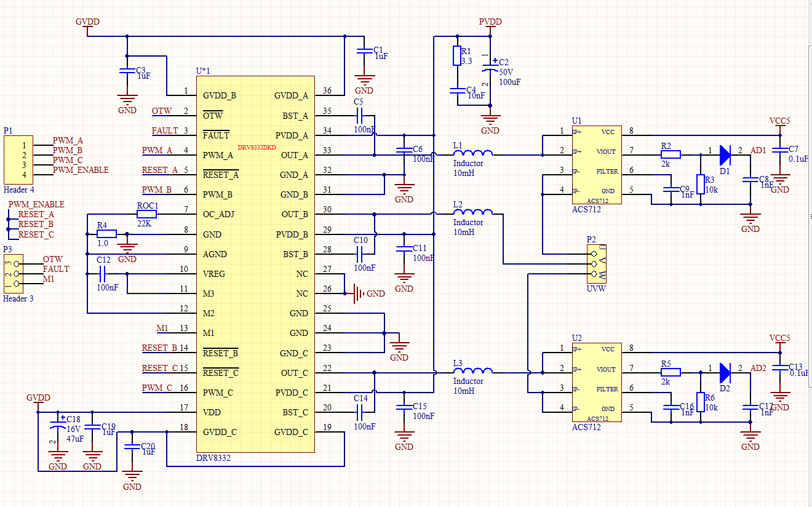
Task: Click the OUT_C pin label
Action: tap(295, 373)
